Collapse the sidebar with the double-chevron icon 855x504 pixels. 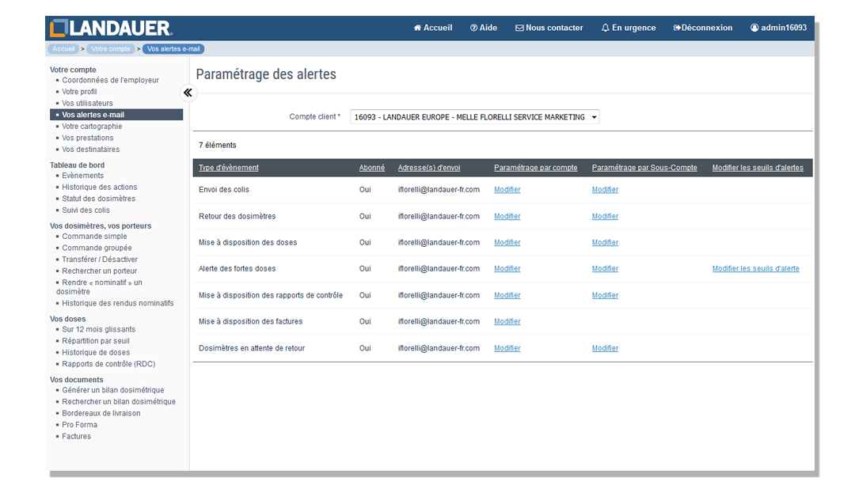tap(188, 93)
